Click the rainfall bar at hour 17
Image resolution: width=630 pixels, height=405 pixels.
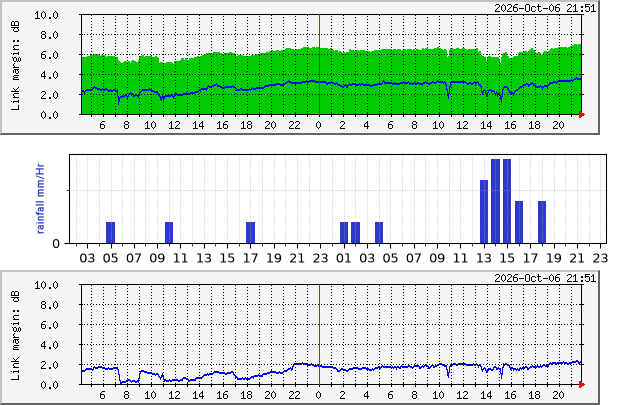[250, 233]
